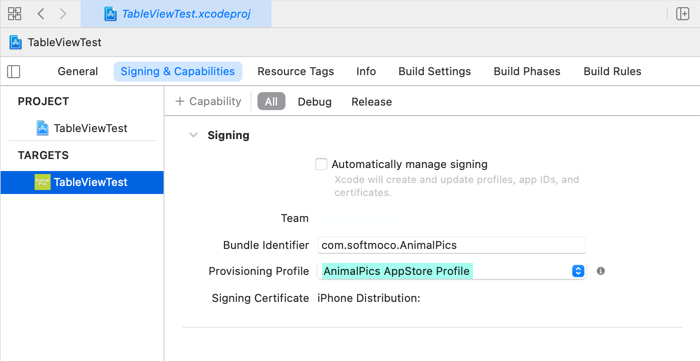700x361 pixels.
Task: Open the General tab
Action: point(78,71)
